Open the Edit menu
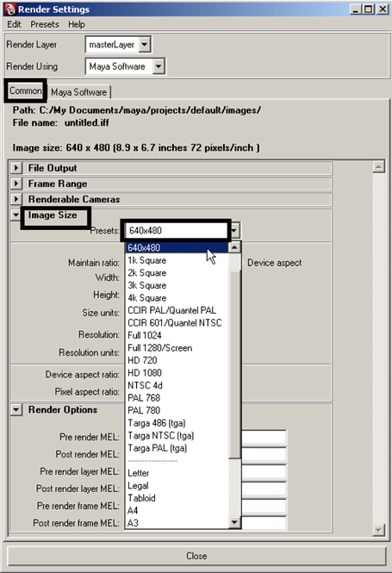392x573 pixels. pos(14,24)
